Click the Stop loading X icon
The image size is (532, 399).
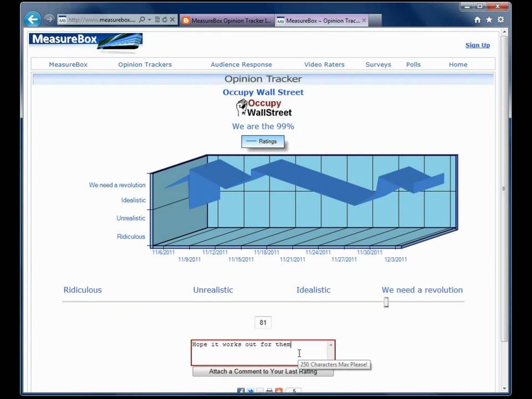172,20
